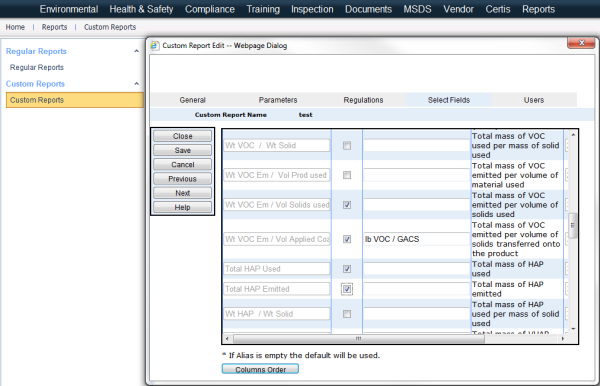Click the horizontal scrollbar thumb of fields grid
Screen dimensions: 600x386
[x=359, y=339]
